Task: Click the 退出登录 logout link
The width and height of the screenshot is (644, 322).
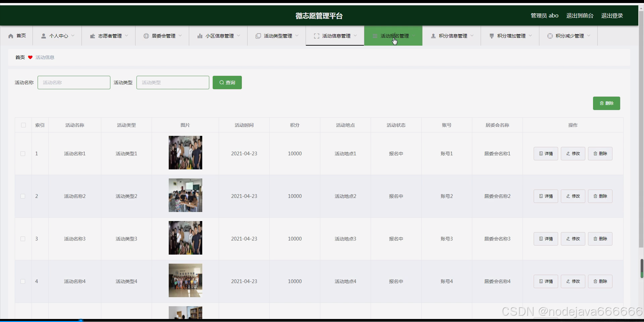Action: click(x=612, y=15)
